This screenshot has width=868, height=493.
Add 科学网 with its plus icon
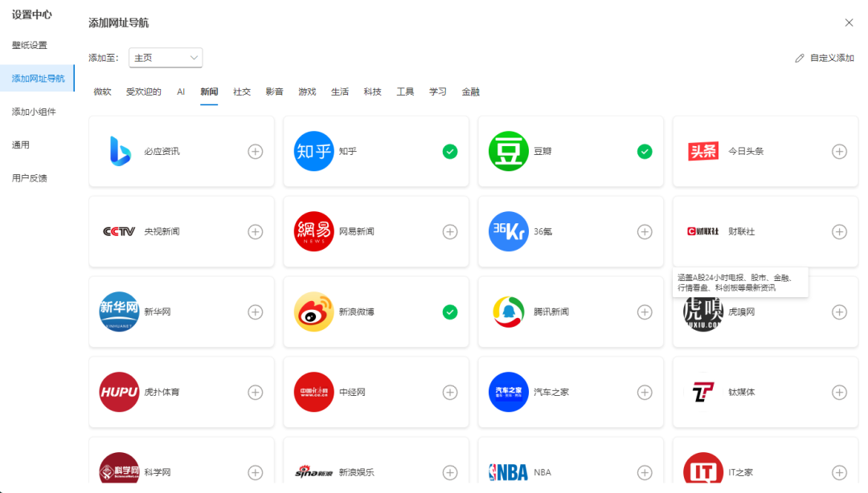point(256,472)
